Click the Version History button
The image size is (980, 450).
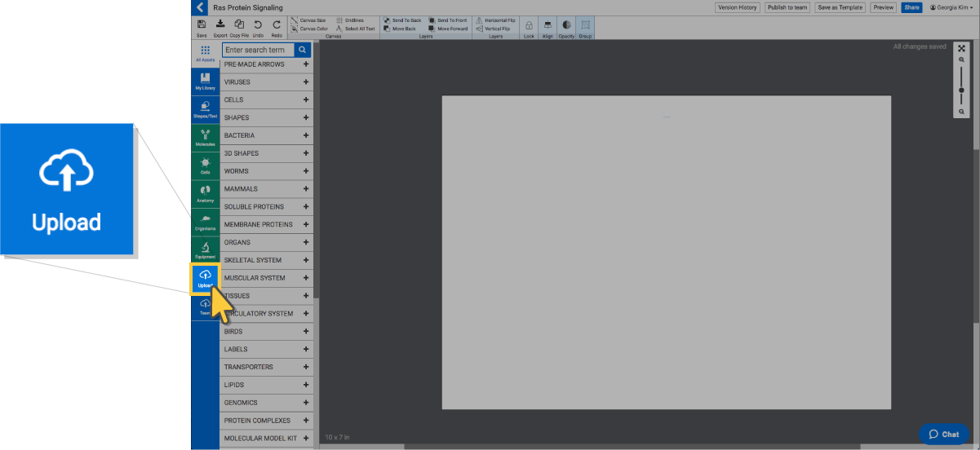point(737,7)
